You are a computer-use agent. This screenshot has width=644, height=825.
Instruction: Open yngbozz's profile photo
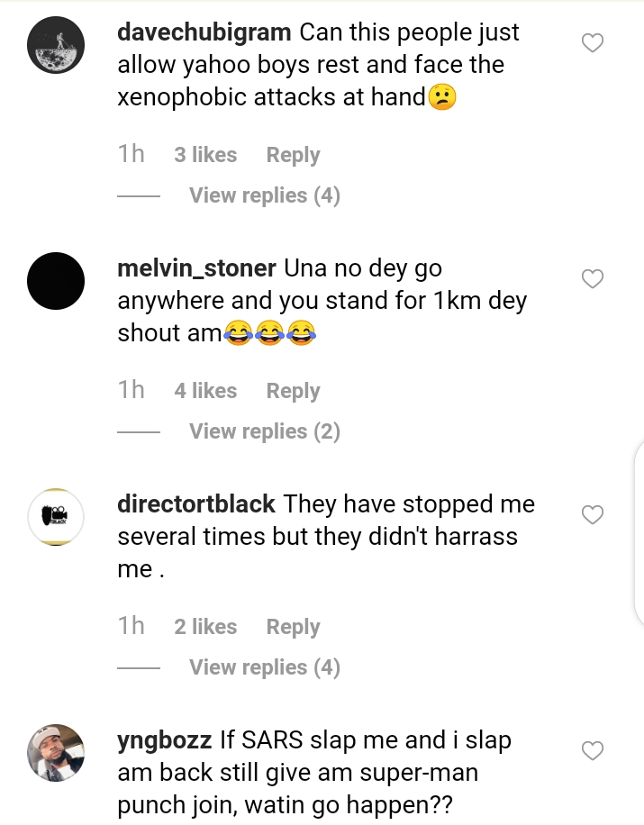(x=56, y=753)
